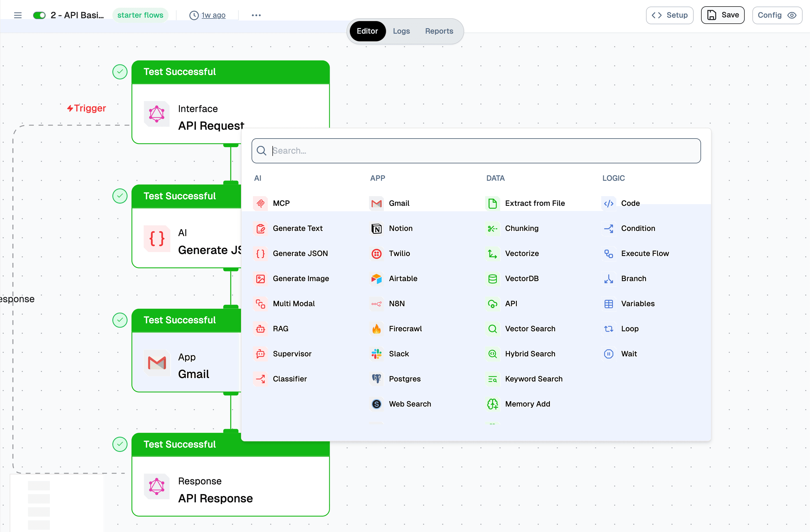The height and width of the screenshot is (532, 810).
Task: Click the MCP node icon
Action: click(x=260, y=203)
